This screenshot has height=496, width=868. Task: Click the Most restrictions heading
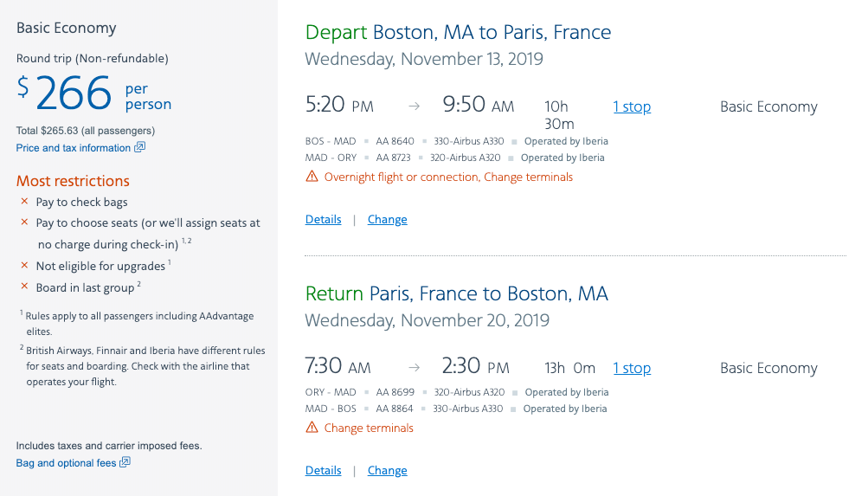73,181
